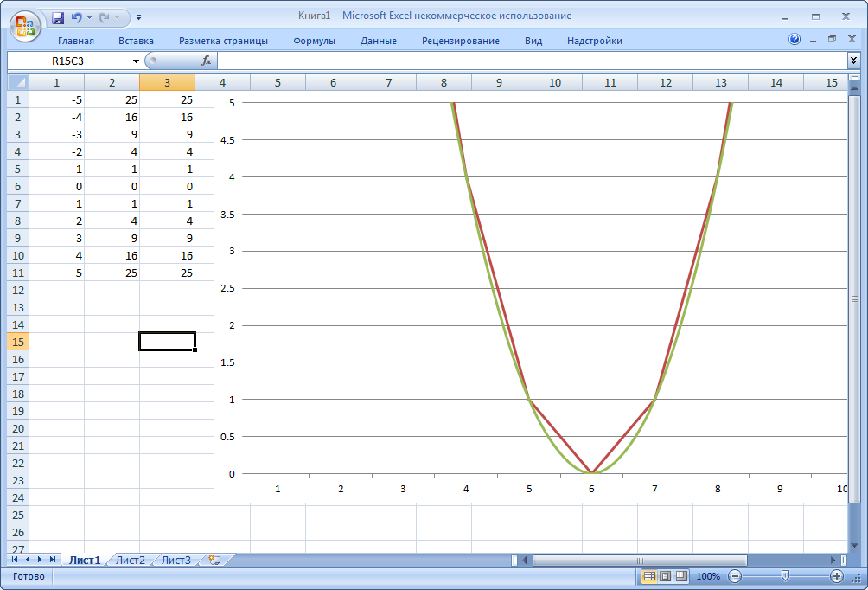
Task: Open Excel help question mark icon
Action: pyautogui.click(x=795, y=40)
